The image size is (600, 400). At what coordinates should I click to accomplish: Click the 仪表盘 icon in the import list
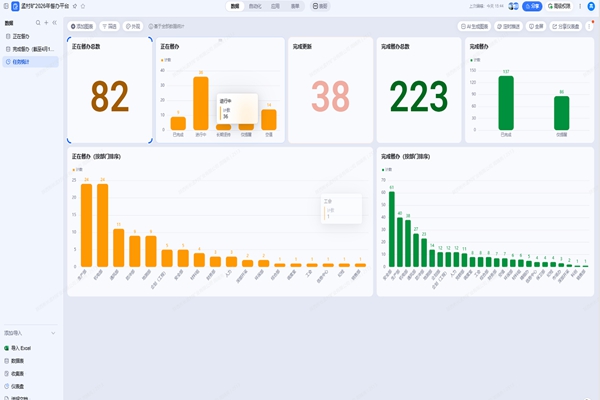coord(6,385)
